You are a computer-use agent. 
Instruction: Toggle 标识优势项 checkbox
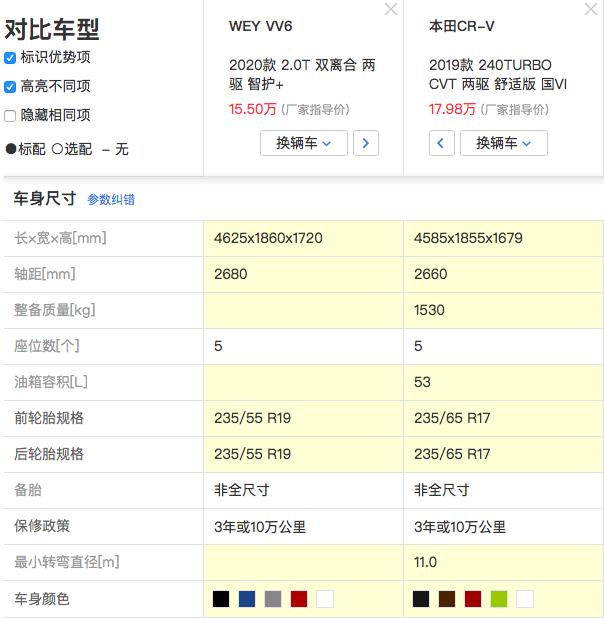(10, 57)
